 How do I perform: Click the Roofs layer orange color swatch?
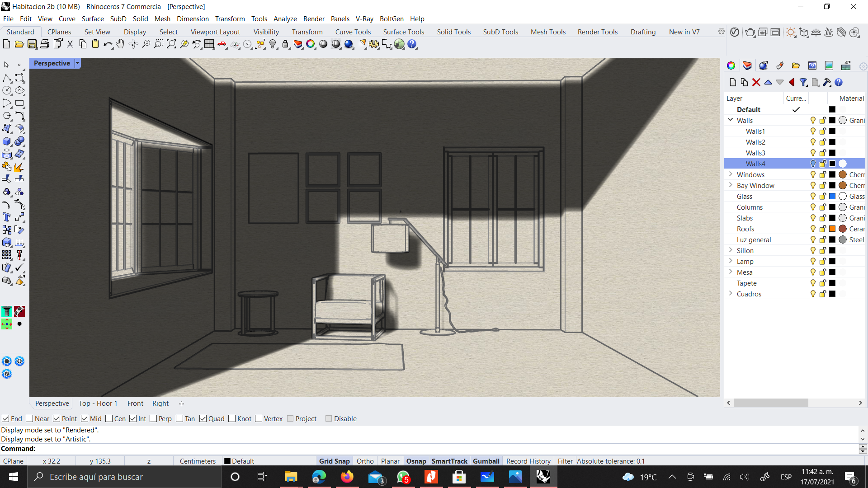coord(832,229)
